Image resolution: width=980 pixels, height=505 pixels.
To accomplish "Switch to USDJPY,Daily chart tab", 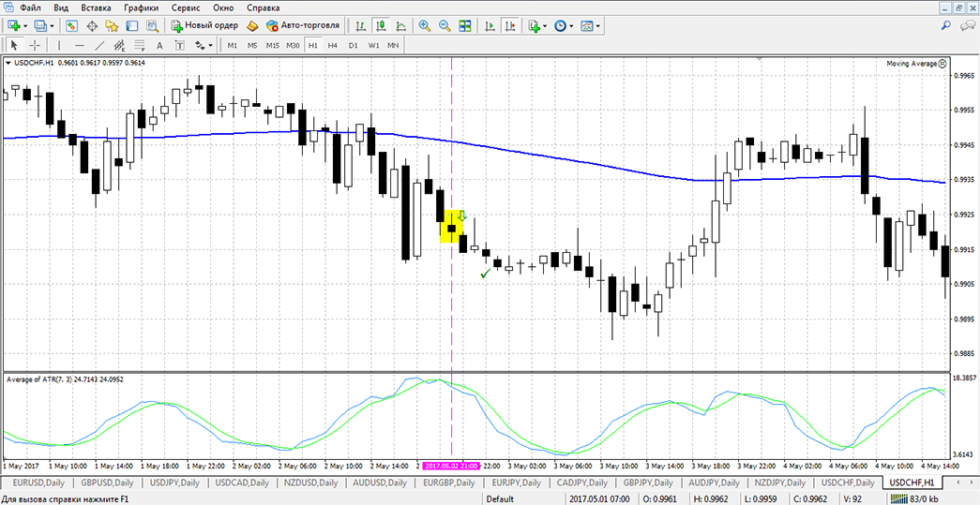I will [x=175, y=483].
